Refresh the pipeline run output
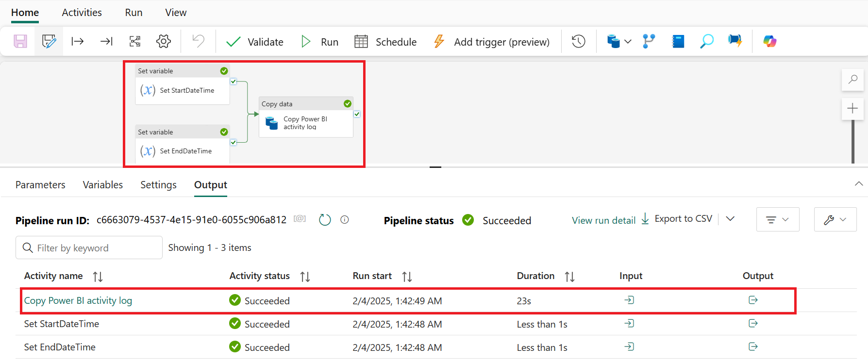The width and height of the screenshot is (868, 363). (325, 220)
